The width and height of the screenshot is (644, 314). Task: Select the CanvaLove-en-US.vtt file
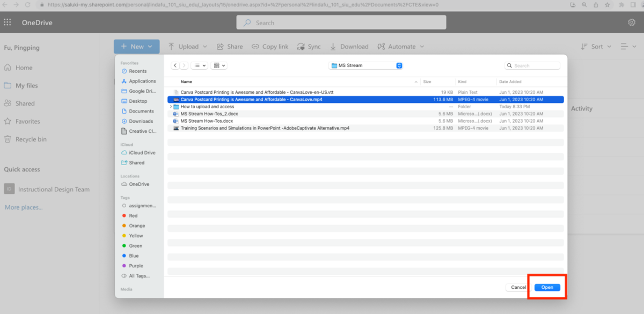point(365,92)
